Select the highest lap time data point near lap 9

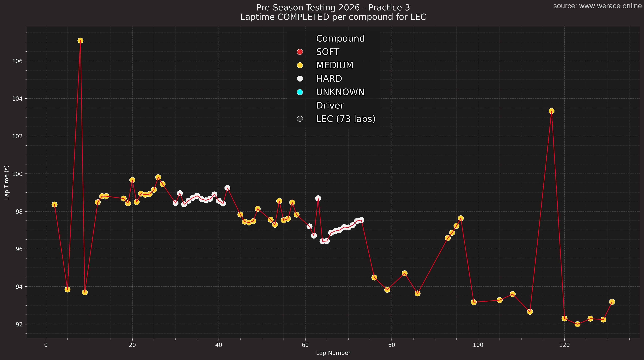[x=80, y=40]
